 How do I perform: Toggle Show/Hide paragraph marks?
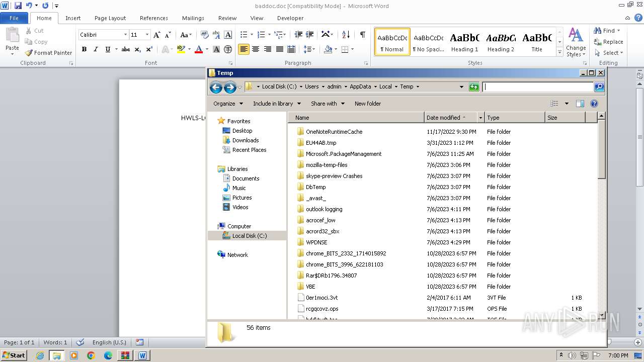click(362, 35)
